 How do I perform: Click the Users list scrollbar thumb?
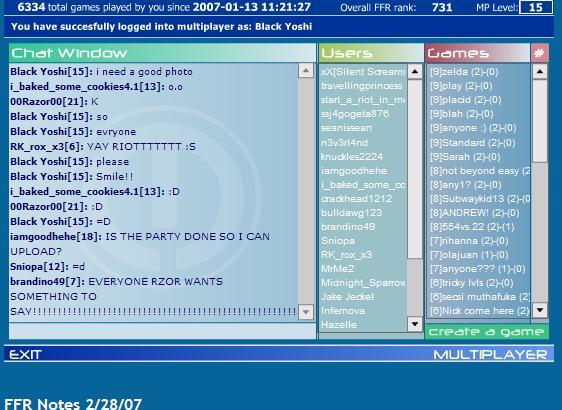coord(415,168)
